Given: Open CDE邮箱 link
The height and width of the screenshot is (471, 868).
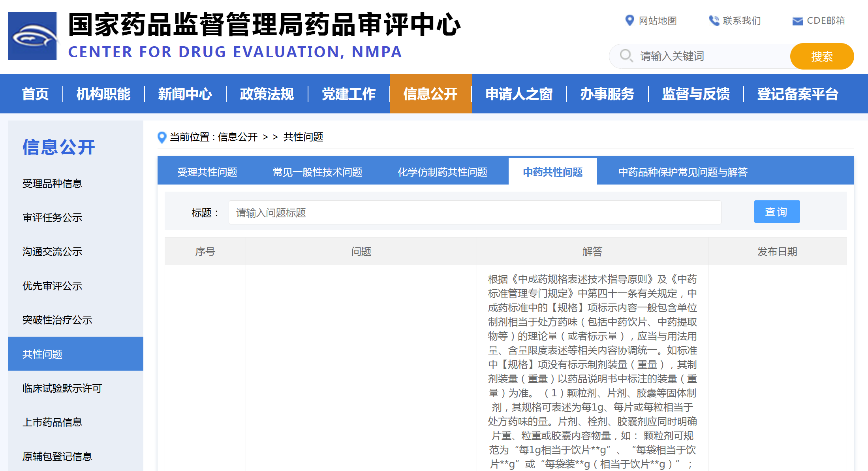Looking at the screenshot, I should pos(826,21).
